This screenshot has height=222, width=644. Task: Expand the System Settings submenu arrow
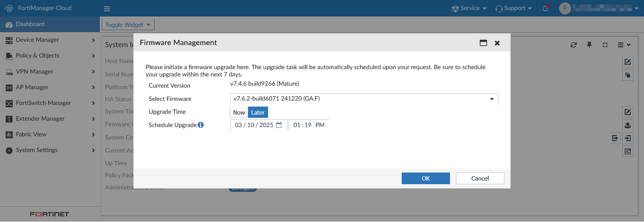93,150
